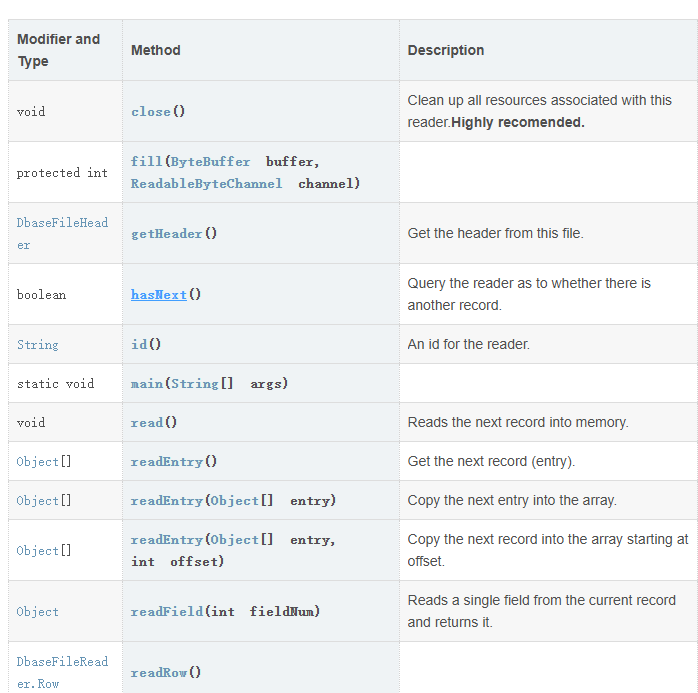
Task: Open the main method link
Action: coord(146,384)
